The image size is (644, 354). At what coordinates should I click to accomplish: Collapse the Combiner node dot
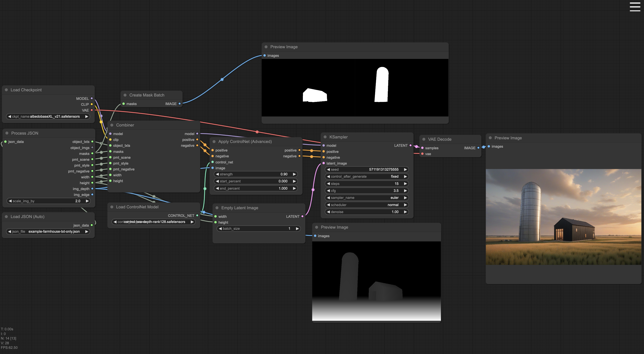tap(112, 125)
